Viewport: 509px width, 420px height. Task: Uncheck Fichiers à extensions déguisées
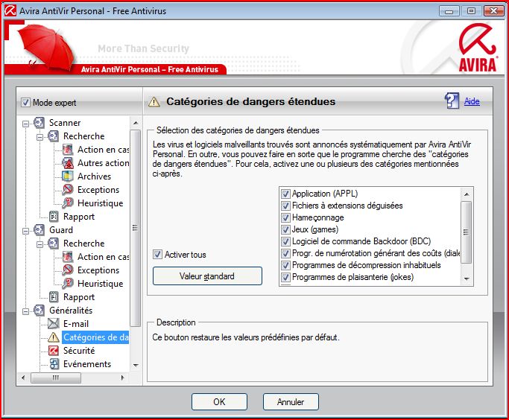coord(285,206)
